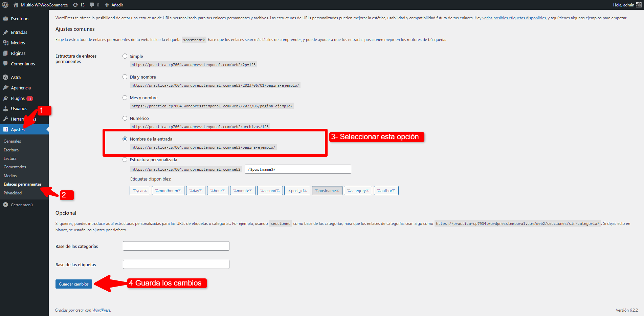
Task: Click the Nombre de la entrada example URL
Action: coord(203,147)
